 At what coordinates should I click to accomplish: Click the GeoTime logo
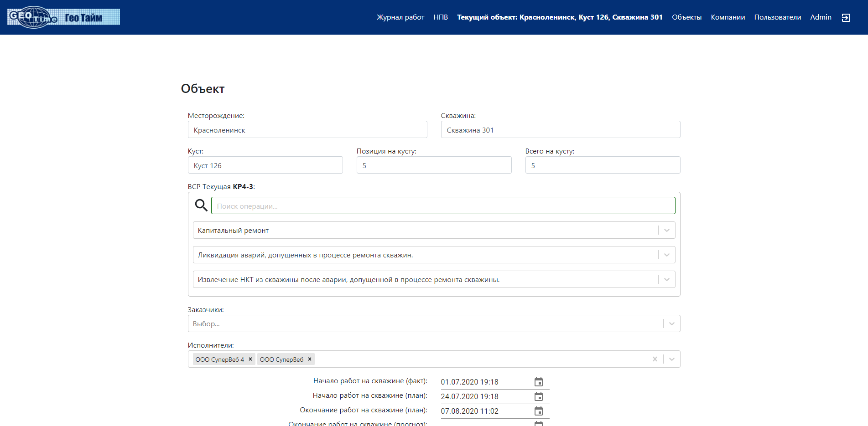63,17
